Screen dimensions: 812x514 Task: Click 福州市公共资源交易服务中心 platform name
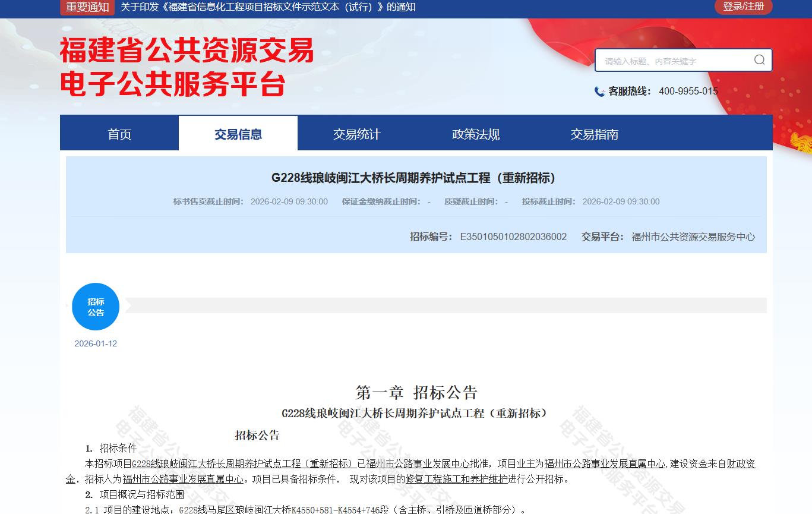point(693,236)
